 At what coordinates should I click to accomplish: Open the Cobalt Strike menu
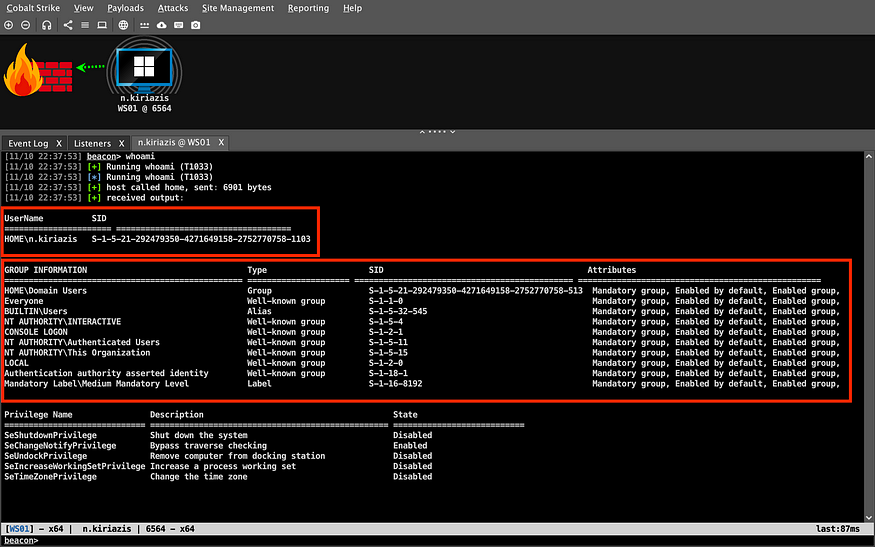click(33, 8)
